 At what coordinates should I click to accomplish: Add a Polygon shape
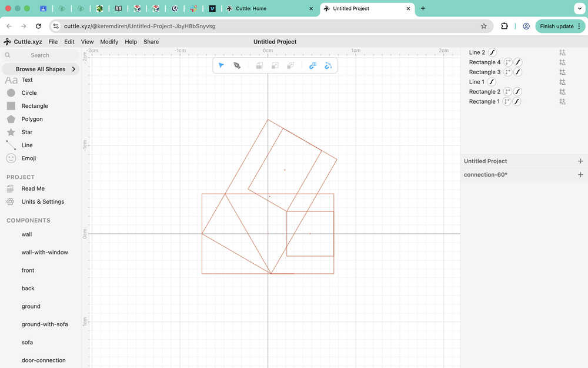(32, 119)
